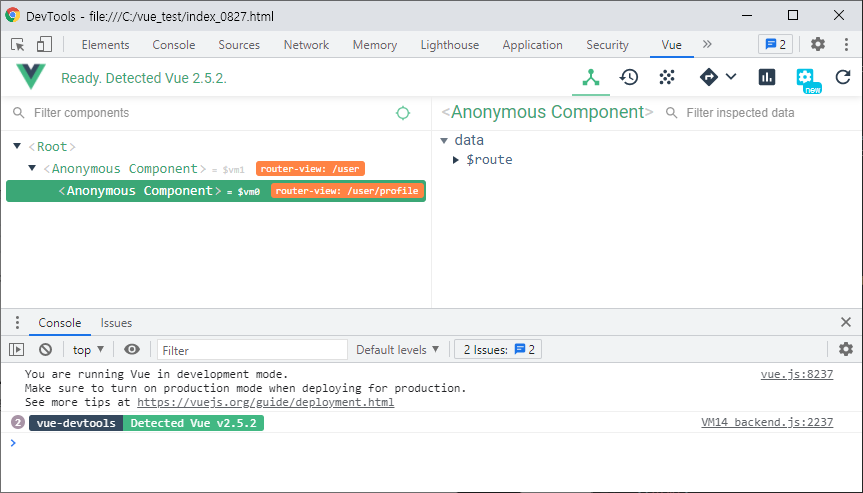863x493 pixels.
Task: Activate the Select component in page target
Action: click(403, 113)
